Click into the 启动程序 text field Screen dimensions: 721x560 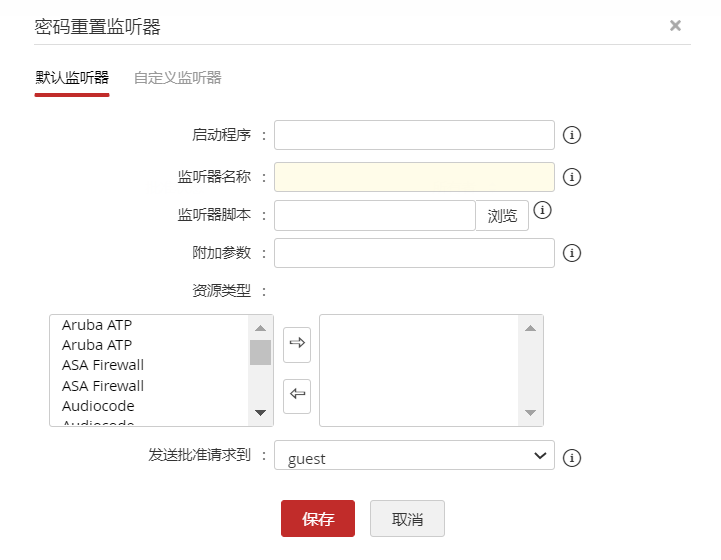click(x=414, y=135)
